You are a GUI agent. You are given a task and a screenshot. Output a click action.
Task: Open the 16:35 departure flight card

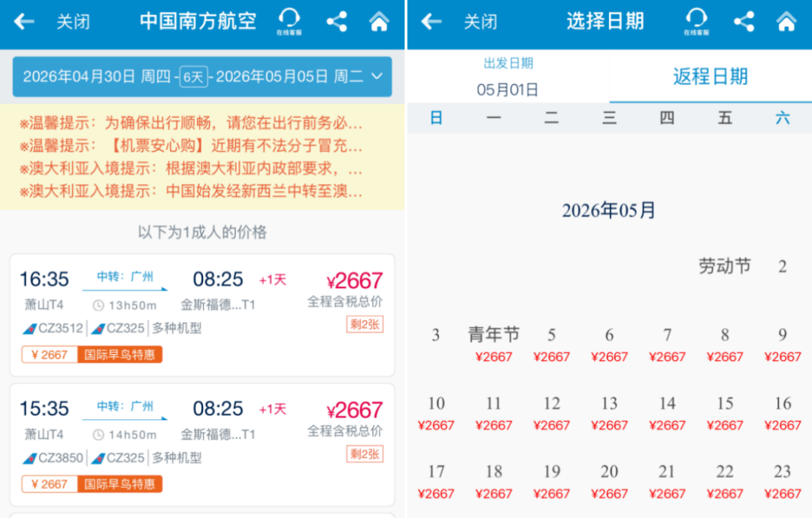[202, 315]
